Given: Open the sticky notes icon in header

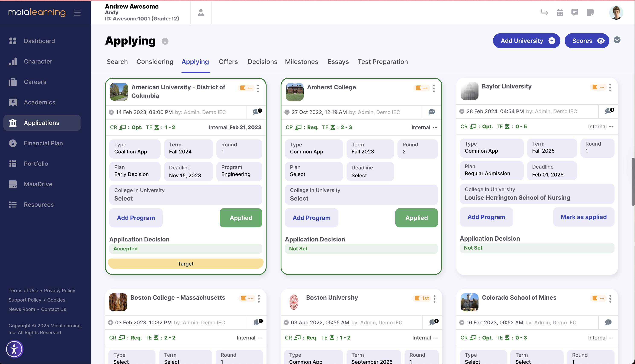Looking at the screenshot, I should (x=590, y=13).
